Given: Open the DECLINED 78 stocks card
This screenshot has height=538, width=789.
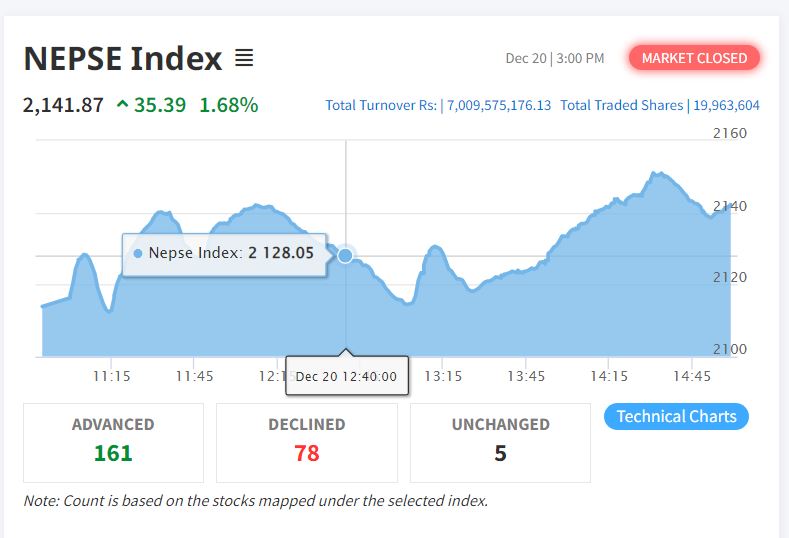Looking at the screenshot, I should pos(306,442).
